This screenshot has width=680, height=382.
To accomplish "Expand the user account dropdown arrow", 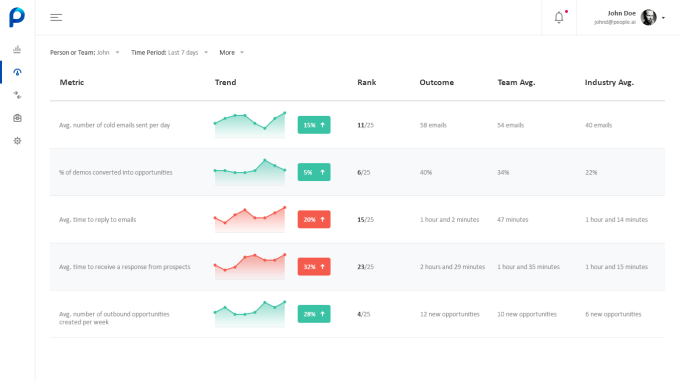I will point(663,18).
